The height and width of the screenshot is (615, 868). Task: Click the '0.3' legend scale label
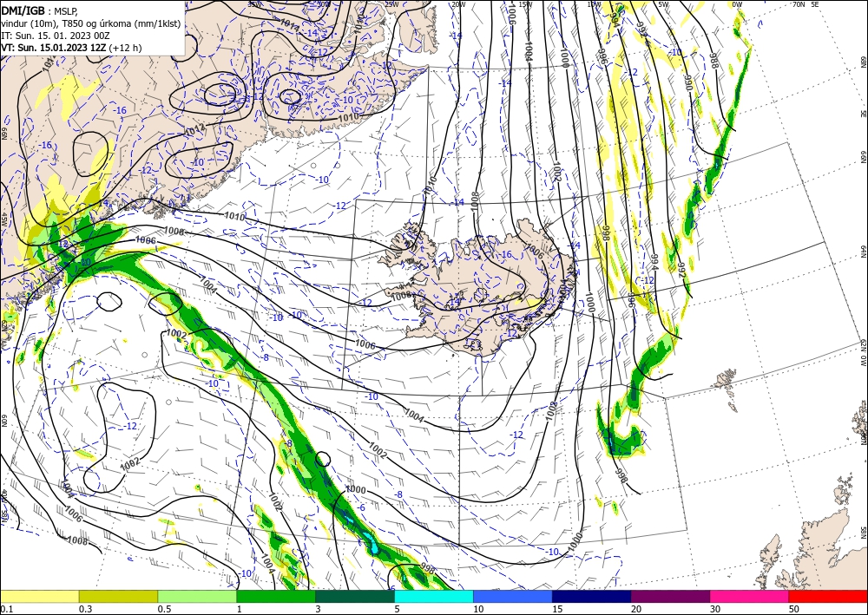tap(85, 609)
